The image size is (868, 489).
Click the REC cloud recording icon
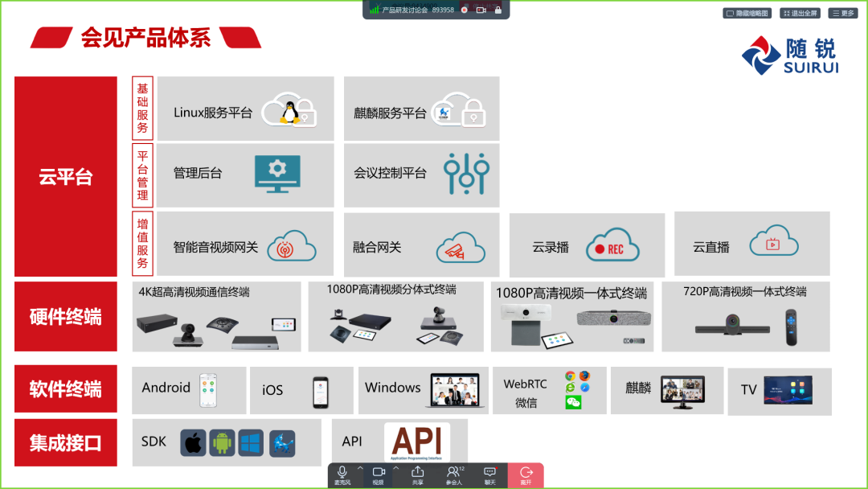coord(612,248)
